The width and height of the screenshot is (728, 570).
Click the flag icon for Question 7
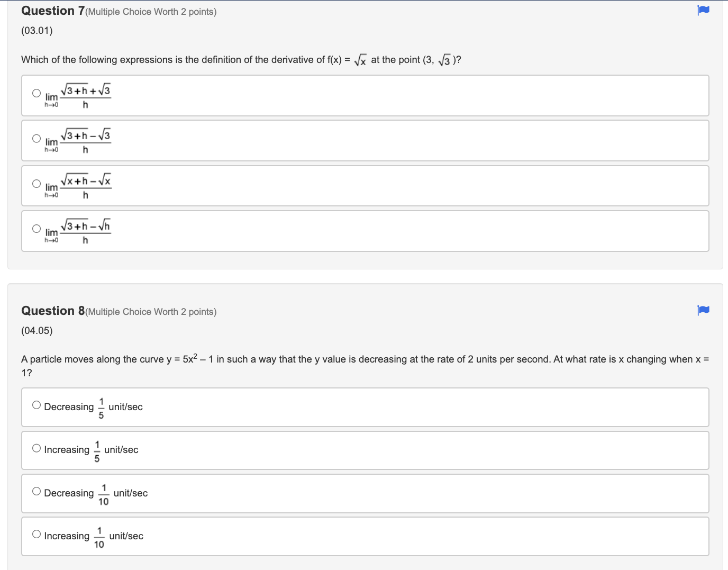tap(703, 10)
